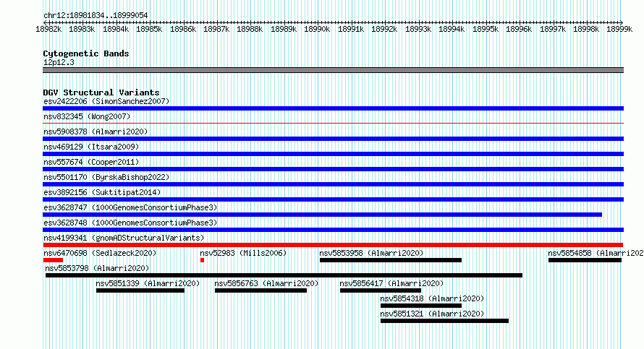Click the tiny red square under nsv52983

202,260
